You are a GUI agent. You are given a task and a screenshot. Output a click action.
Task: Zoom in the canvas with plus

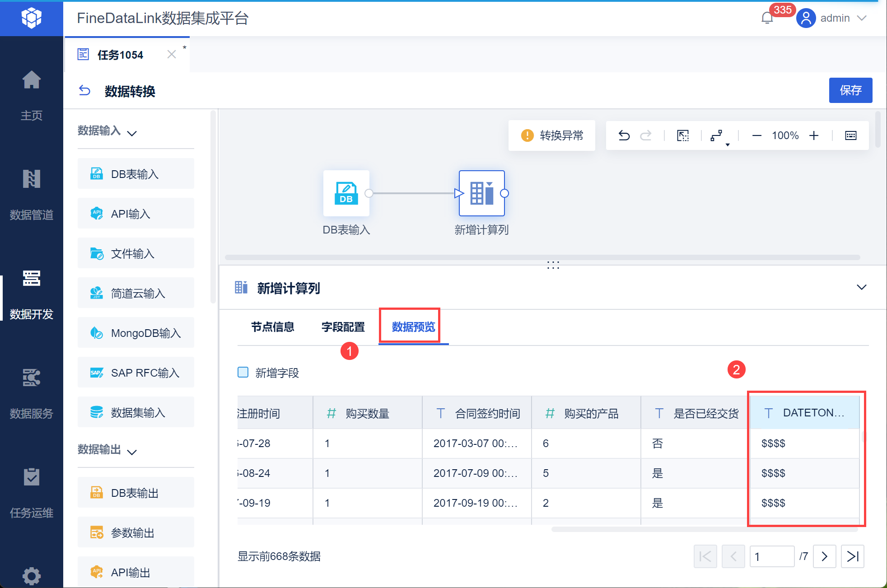[x=814, y=135]
